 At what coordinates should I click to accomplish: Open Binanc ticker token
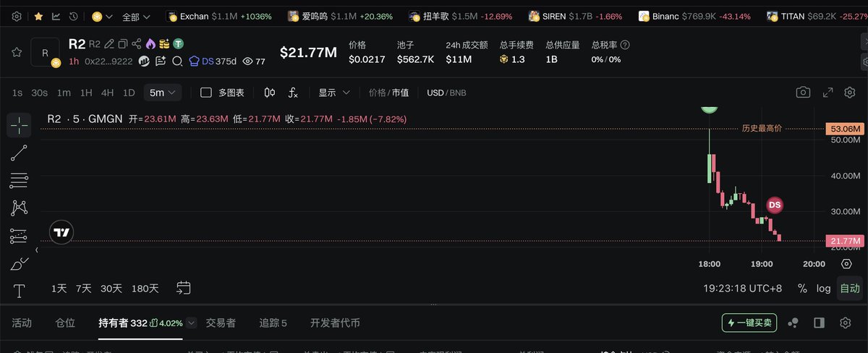(694, 16)
